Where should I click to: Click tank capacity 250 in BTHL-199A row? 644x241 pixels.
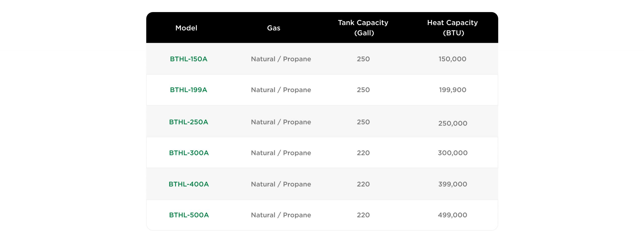(x=363, y=90)
